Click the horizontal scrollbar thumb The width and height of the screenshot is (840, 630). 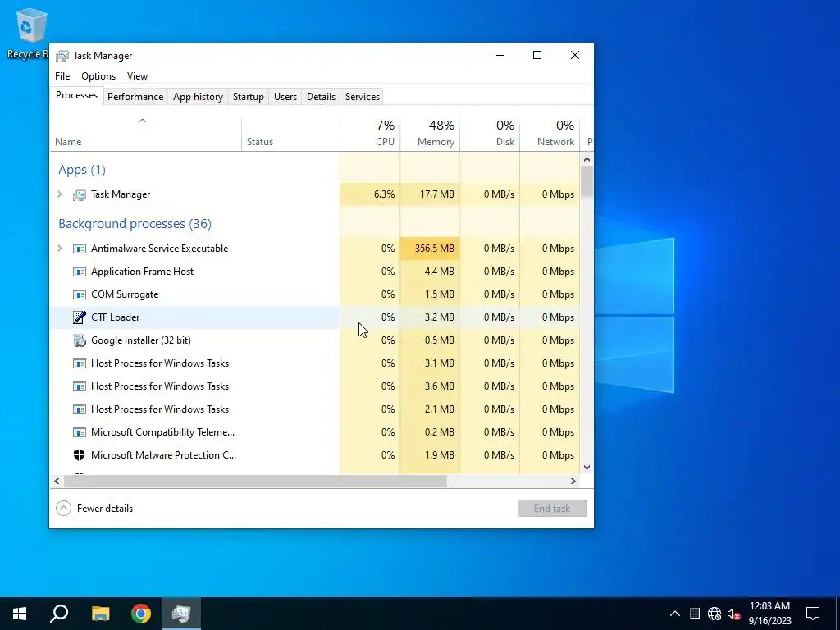[256, 481]
